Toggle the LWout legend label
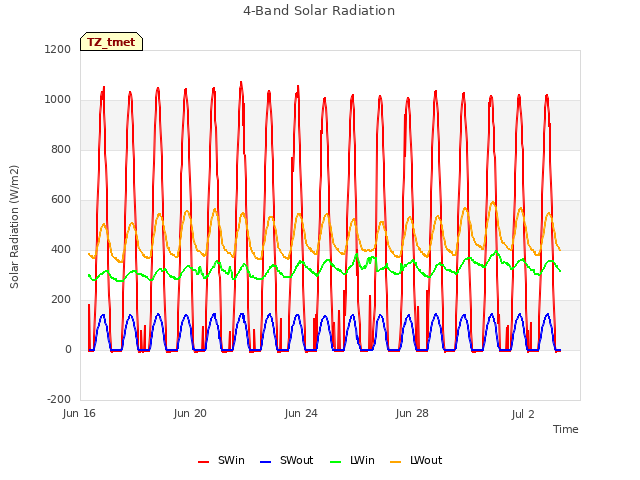 pos(426,460)
